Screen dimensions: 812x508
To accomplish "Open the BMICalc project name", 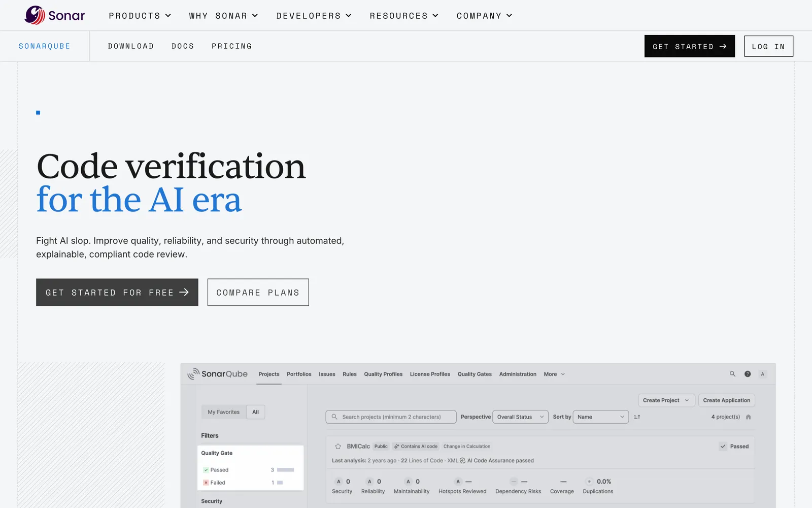I will 358,447.
